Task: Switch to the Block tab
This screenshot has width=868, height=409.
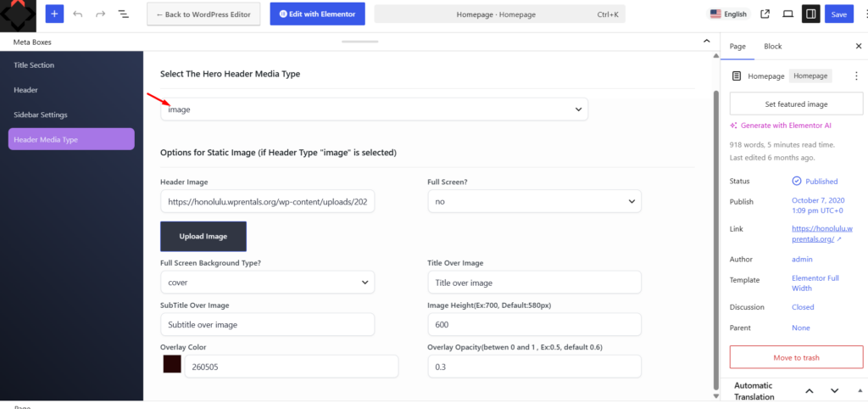Action: pyautogui.click(x=773, y=46)
